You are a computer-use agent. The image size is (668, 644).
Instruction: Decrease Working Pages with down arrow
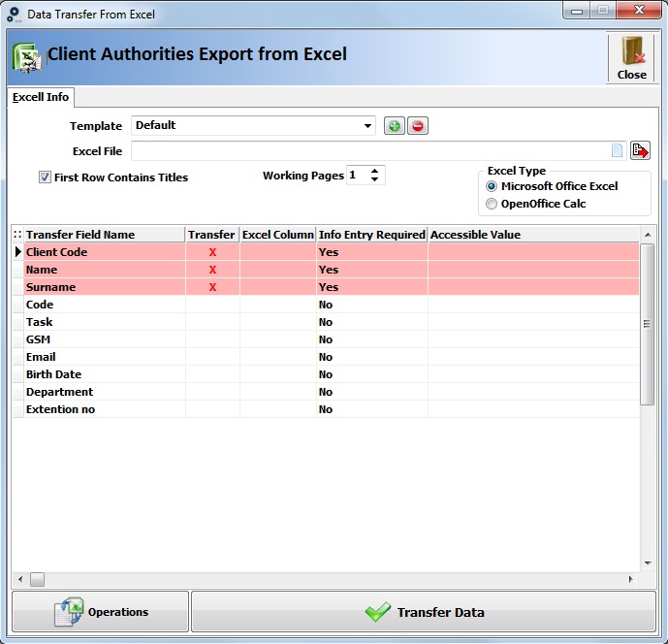click(x=374, y=179)
